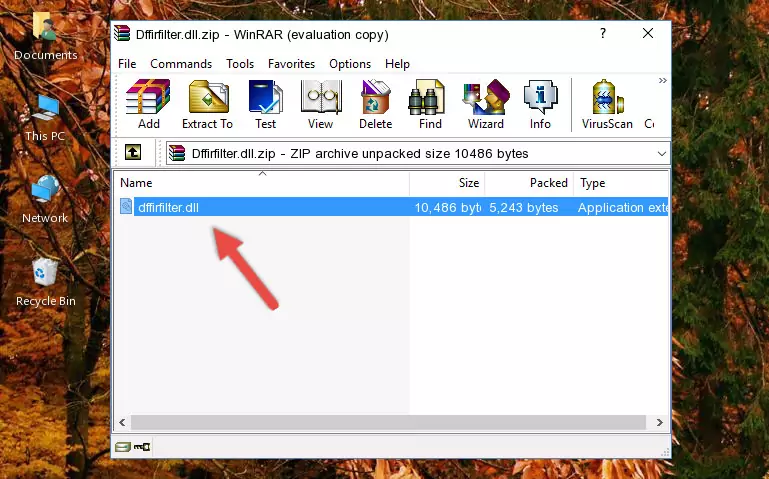The height and width of the screenshot is (479, 769).
Task: Select the dffirfilter.dll file row
Action: (x=392, y=207)
